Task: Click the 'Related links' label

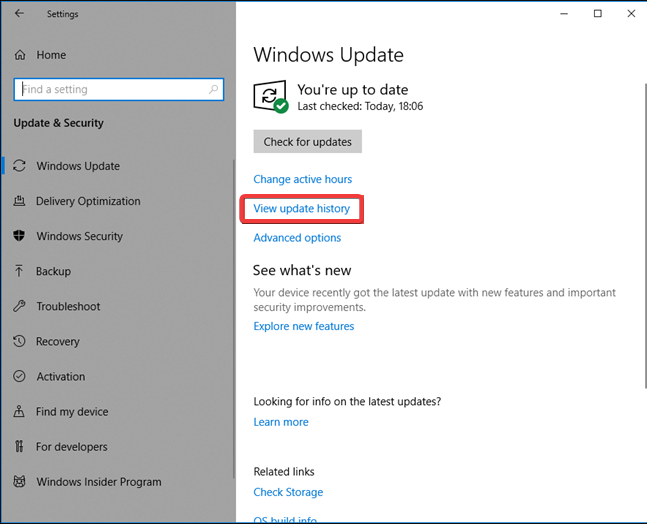Action: (x=284, y=471)
